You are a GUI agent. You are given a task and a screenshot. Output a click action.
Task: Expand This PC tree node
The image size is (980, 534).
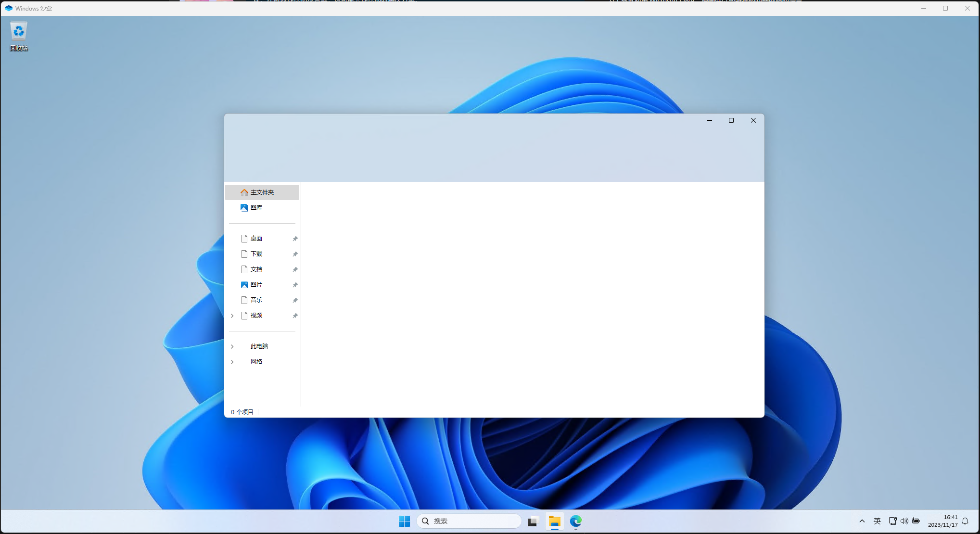click(232, 346)
